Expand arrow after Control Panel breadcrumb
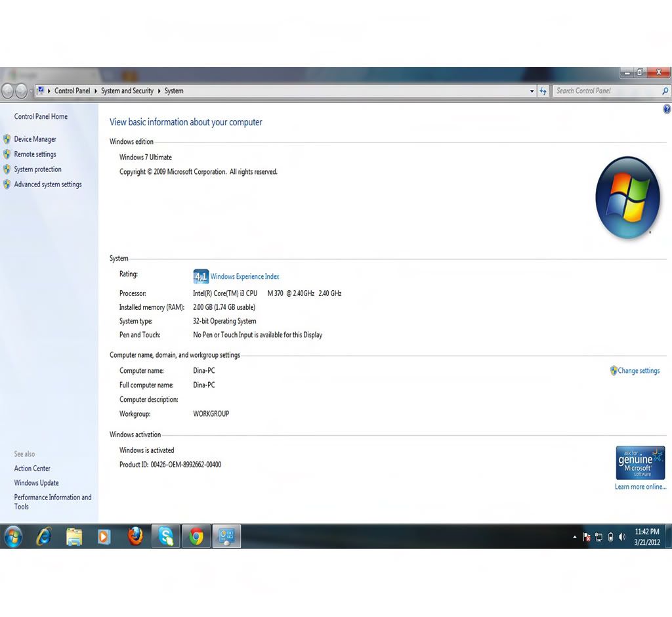This screenshot has height=617, width=672. click(96, 91)
